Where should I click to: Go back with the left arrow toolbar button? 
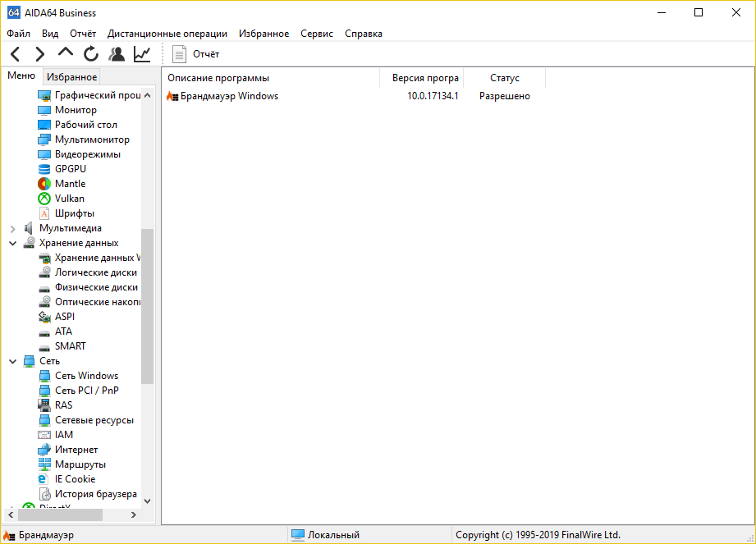coord(16,54)
